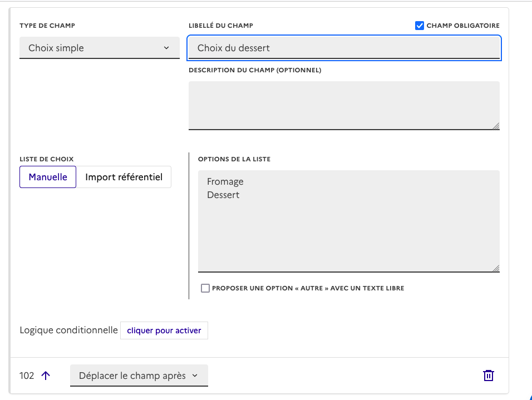This screenshot has height=400, width=532.
Task: Click the chevron beside Déplacer le champ après
Action: coord(195,376)
